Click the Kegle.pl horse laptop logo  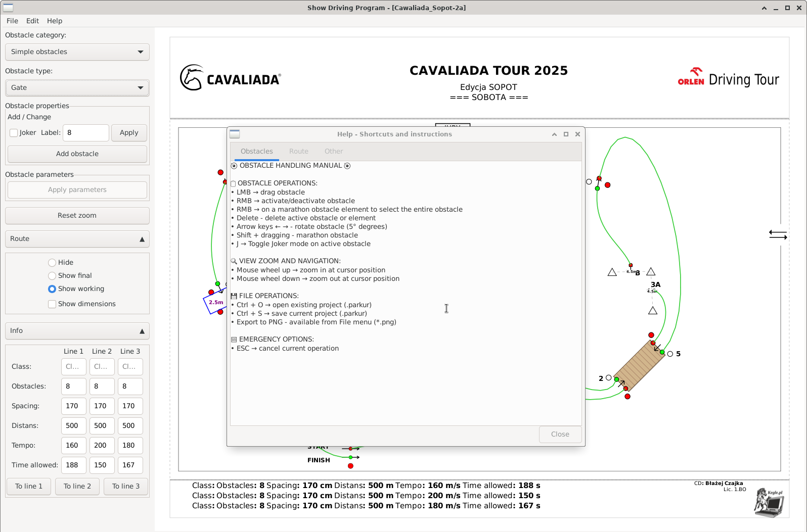point(769,502)
